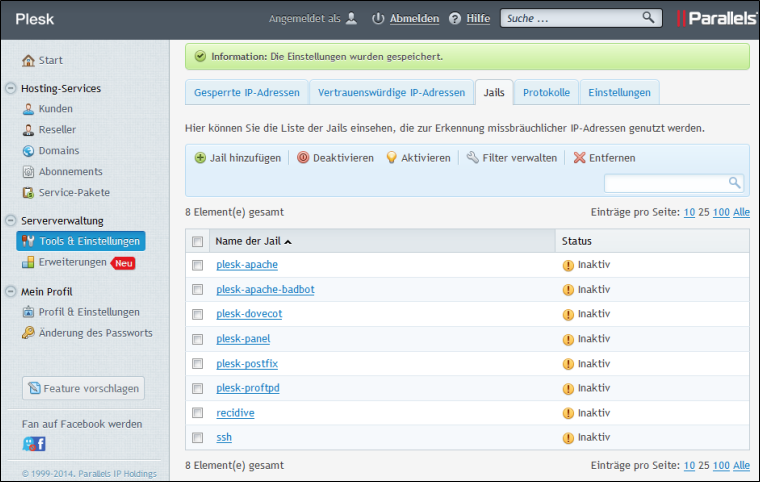Click the Service-Pakete icon
The image size is (760, 482).
[28, 193]
